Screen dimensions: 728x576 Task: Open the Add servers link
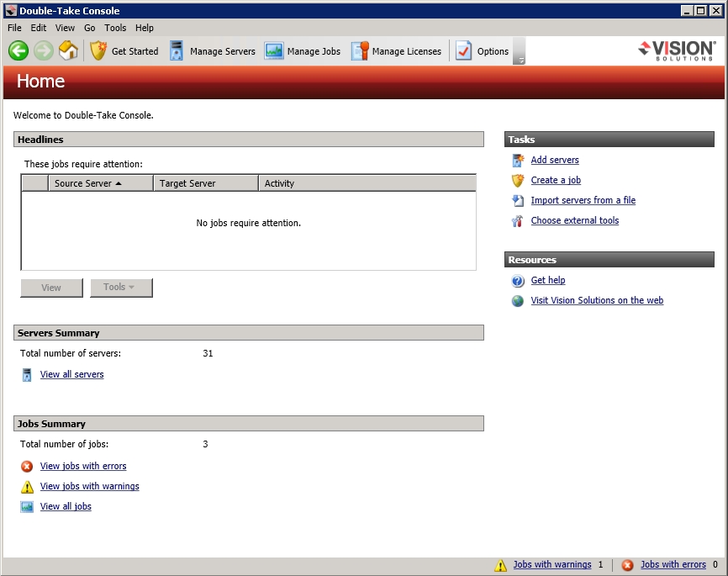(555, 161)
